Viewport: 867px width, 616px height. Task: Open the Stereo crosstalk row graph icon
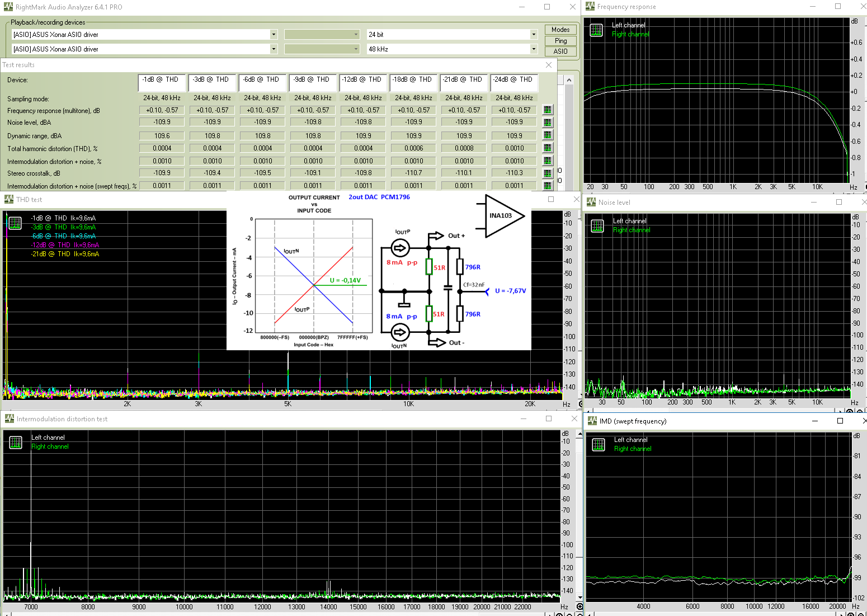[548, 173]
